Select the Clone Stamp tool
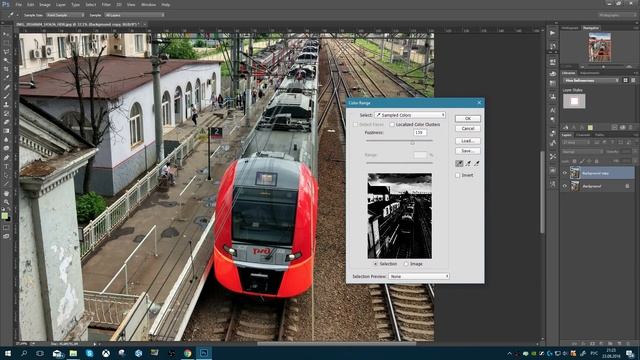Viewport: 640px width, 360px height. pos(6,104)
